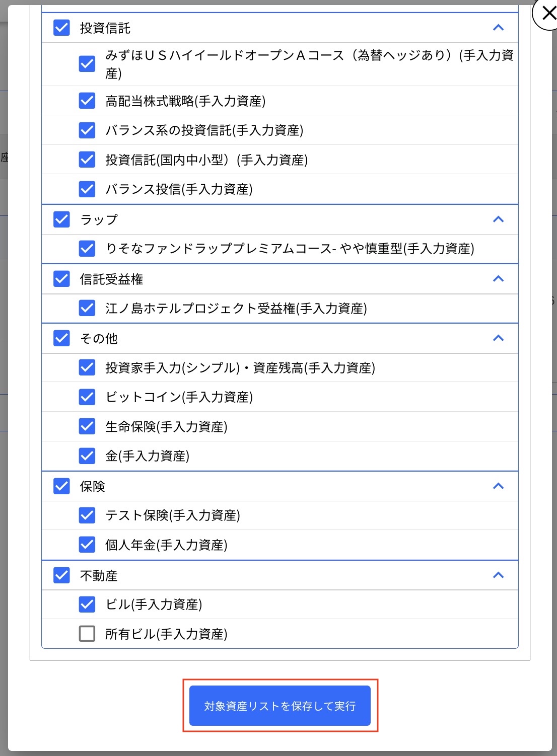557x756 pixels.
Task: Uncheck 生命保険(手入力資産)
Action: [87, 426]
